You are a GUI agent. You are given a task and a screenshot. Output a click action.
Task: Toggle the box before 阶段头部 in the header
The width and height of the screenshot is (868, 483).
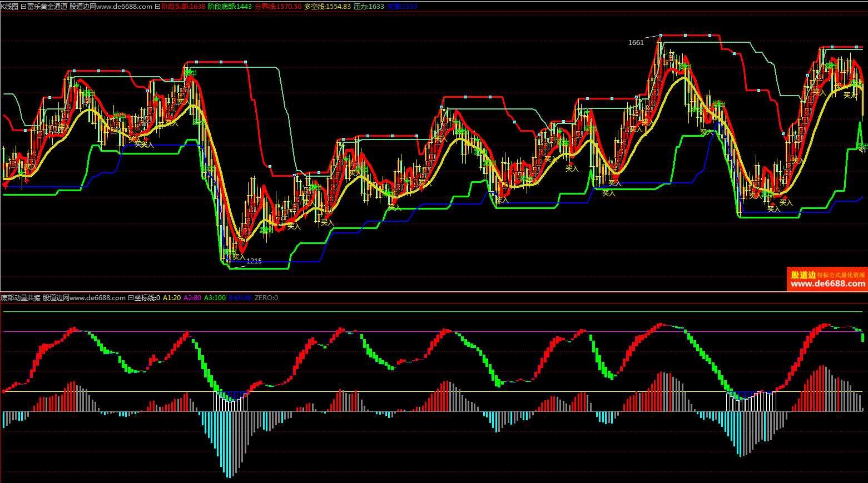(x=157, y=7)
